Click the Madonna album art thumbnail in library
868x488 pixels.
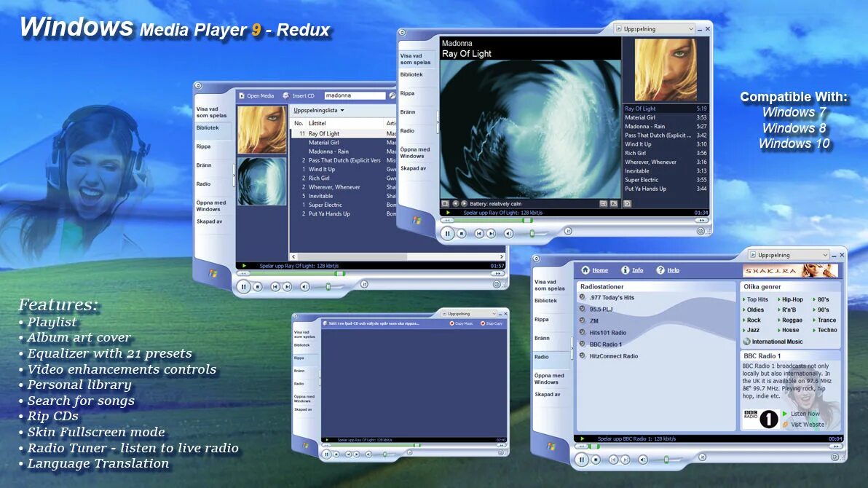pos(262,130)
